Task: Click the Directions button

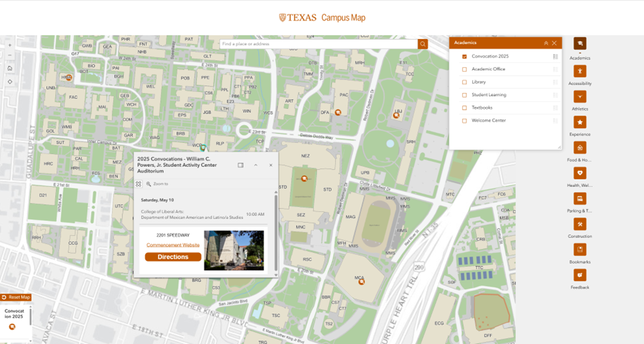Action: [x=173, y=257]
